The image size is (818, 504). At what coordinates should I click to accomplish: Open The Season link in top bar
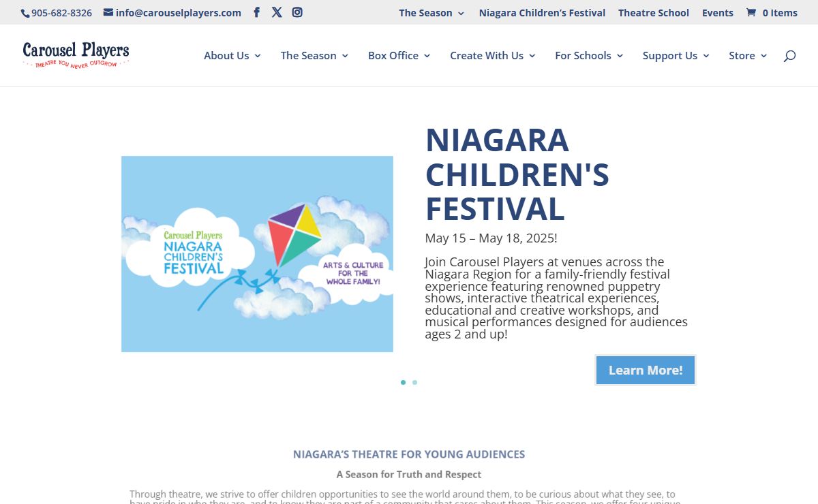425,12
